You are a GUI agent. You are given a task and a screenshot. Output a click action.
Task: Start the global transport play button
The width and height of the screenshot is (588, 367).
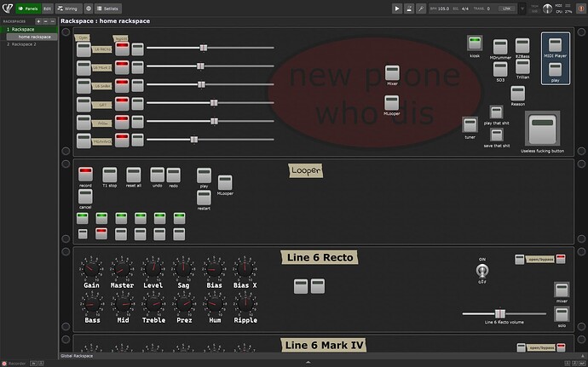click(397, 9)
